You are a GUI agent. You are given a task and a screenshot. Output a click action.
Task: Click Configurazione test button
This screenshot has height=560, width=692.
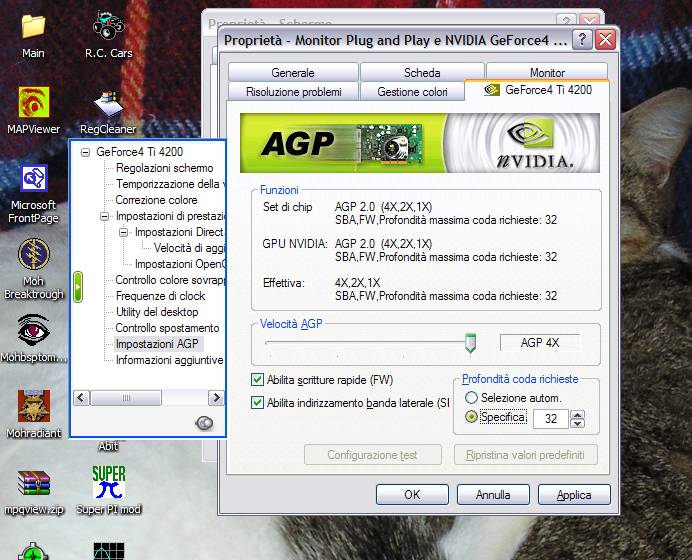(x=372, y=455)
